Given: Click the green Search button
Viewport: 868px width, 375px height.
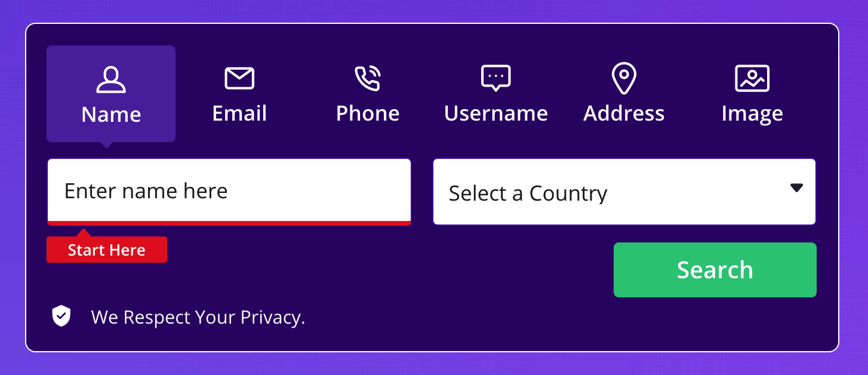Looking at the screenshot, I should (715, 270).
